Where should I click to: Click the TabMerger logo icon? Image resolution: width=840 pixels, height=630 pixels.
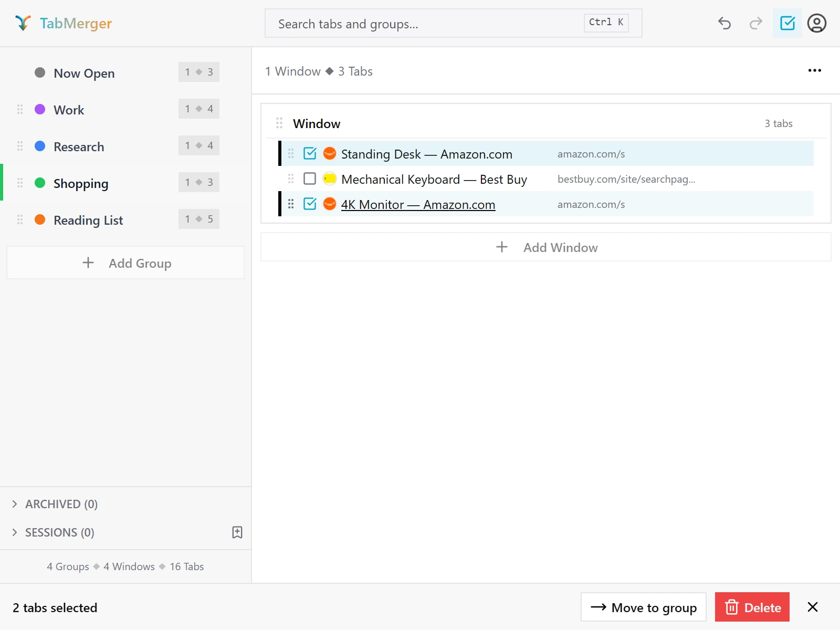pos(23,23)
